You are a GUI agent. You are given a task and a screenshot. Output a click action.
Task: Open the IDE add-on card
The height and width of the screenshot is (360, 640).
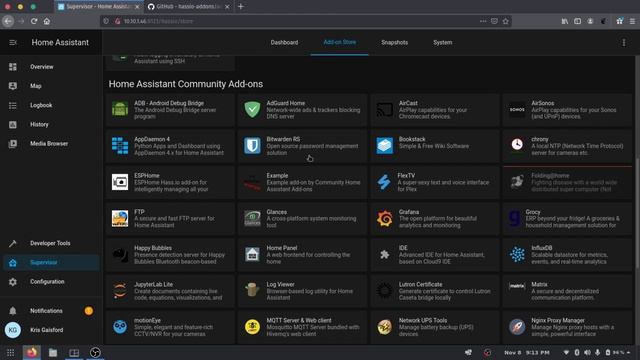click(x=435, y=255)
